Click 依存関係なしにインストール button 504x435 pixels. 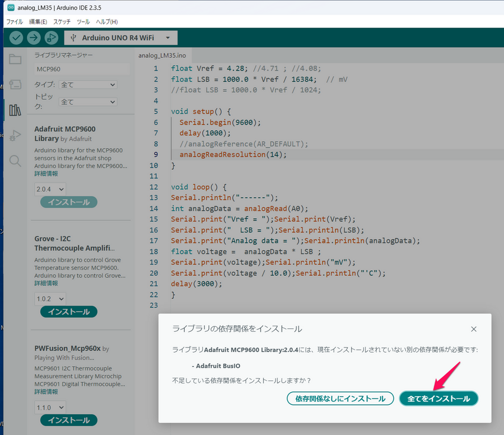click(340, 399)
